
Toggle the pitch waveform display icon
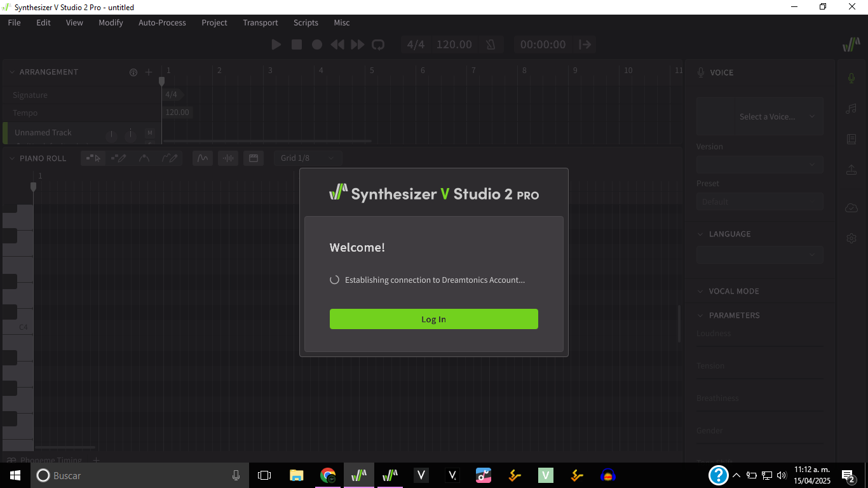point(203,158)
